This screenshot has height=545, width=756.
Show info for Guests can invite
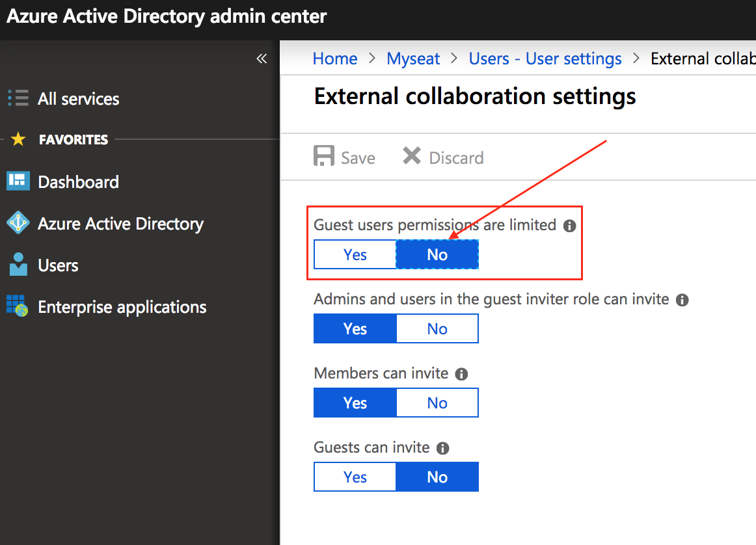coord(442,448)
